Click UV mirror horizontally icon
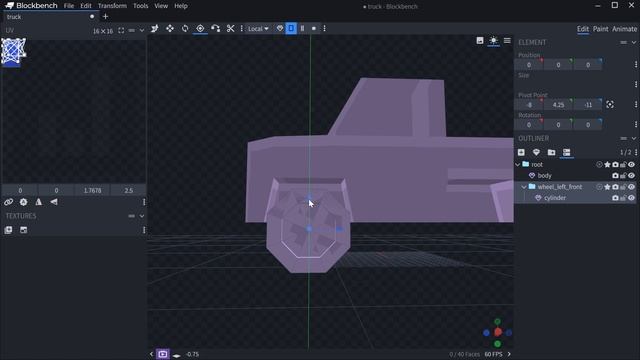The height and width of the screenshot is (360, 640). (39, 202)
